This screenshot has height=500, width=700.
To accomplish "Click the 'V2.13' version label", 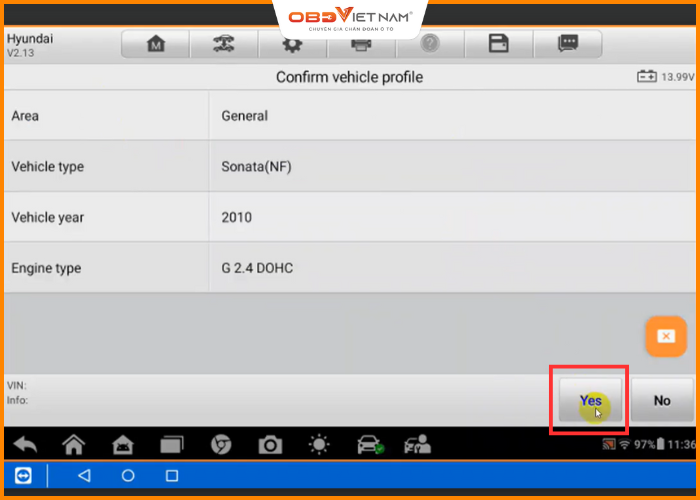I will (20, 53).
